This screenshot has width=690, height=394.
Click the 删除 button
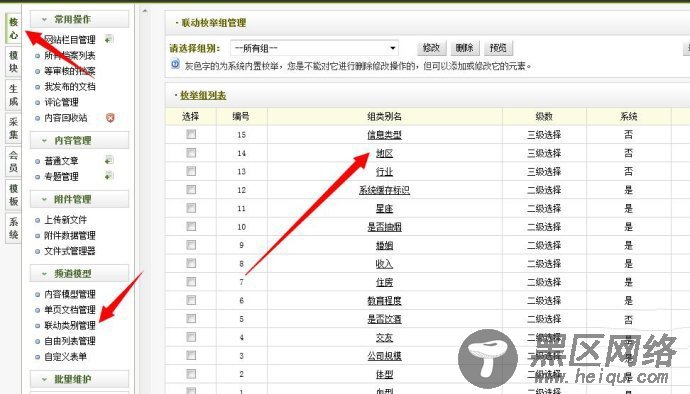464,48
